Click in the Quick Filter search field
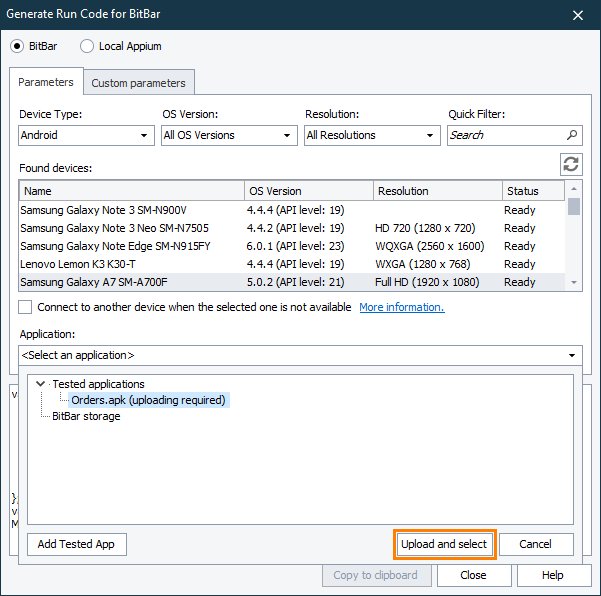The height and width of the screenshot is (596, 601). coord(505,135)
